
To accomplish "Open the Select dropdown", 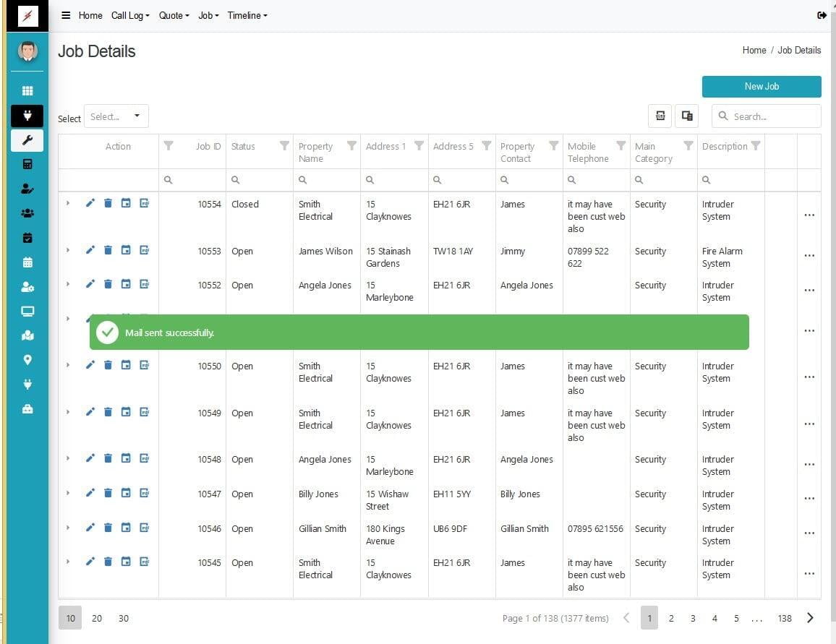I will tap(116, 116).
